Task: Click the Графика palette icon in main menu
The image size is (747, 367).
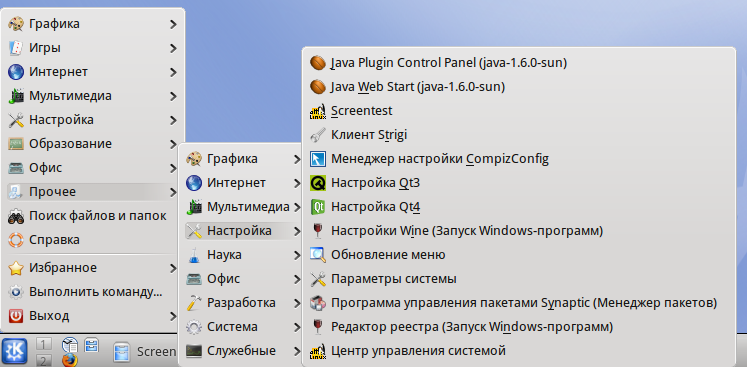Action: tap(16, 24)
